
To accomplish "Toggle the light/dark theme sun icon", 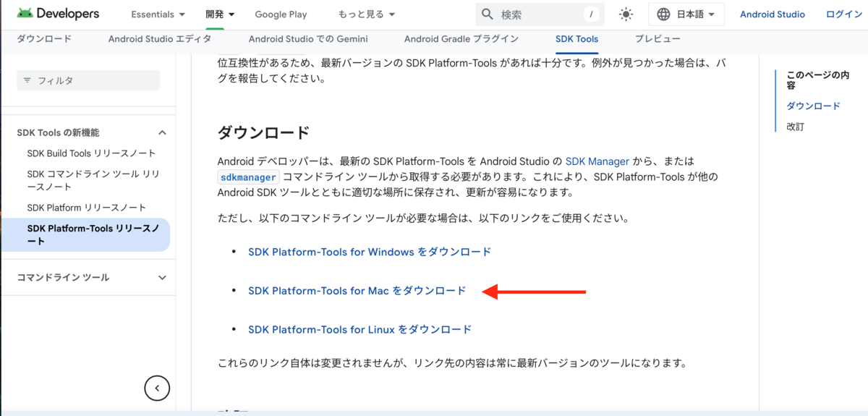I will [626, 14].
